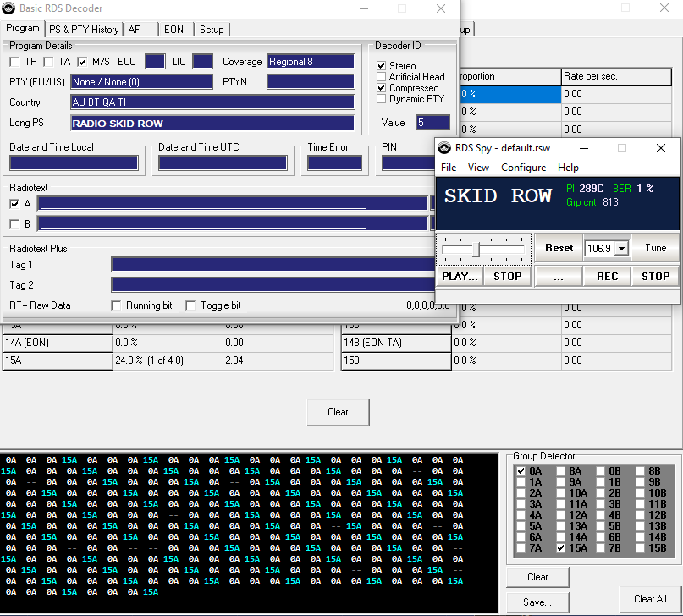Click the RDS Spy eye icon in title bar

pyautogui.click(x=447, y=148)
